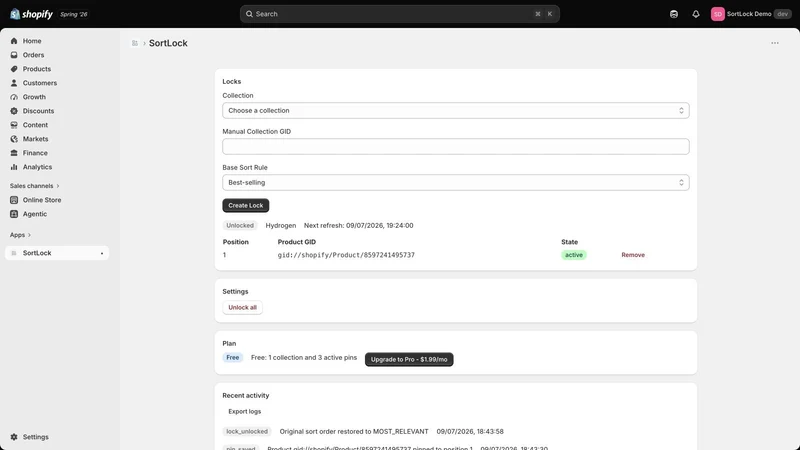800x450 pixels.
Task: Expand the Sales channels section
Action: click(34, 186)
